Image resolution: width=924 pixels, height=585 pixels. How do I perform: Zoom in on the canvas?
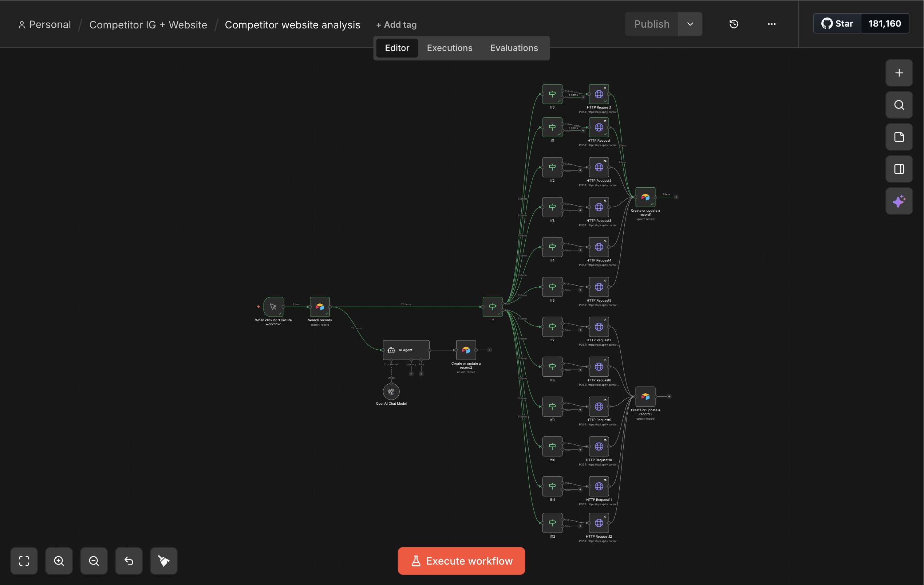click(59, 561)
